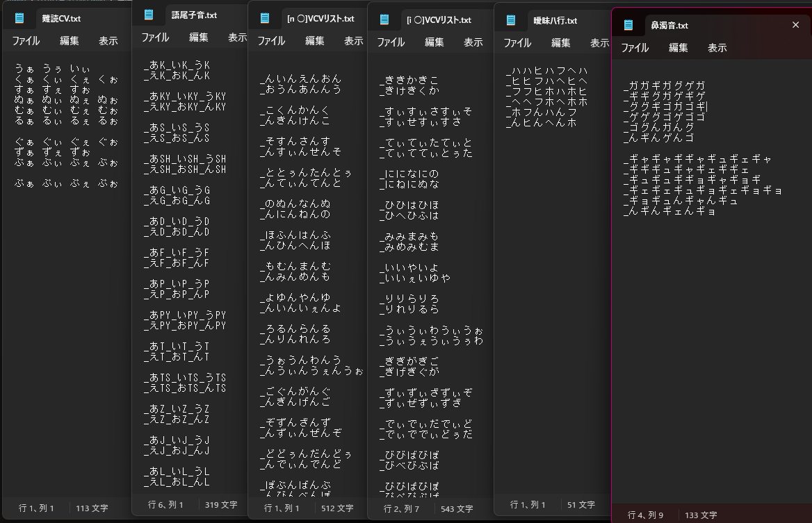Select the [n 〇]VCVリスト.txt title tab
Image resolution: width=812 pixels, height=523 pixels.
pos(320,19)
